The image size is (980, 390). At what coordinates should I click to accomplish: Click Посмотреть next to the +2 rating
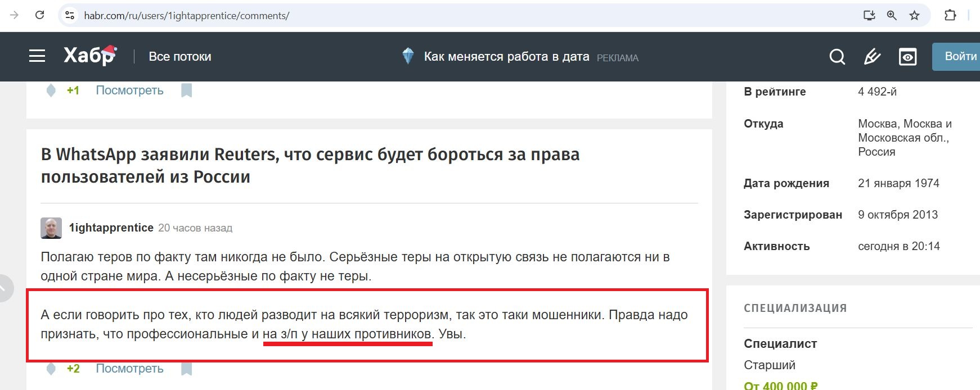129,369
